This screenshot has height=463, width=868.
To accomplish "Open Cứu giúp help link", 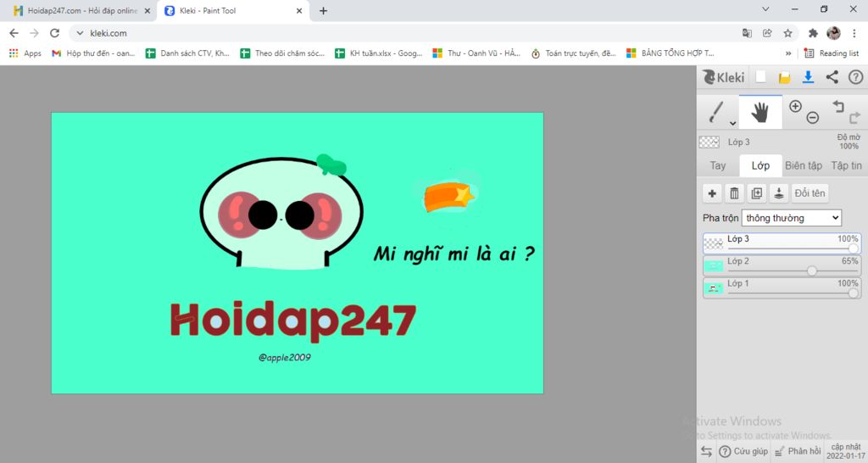I will pos(743,451).
